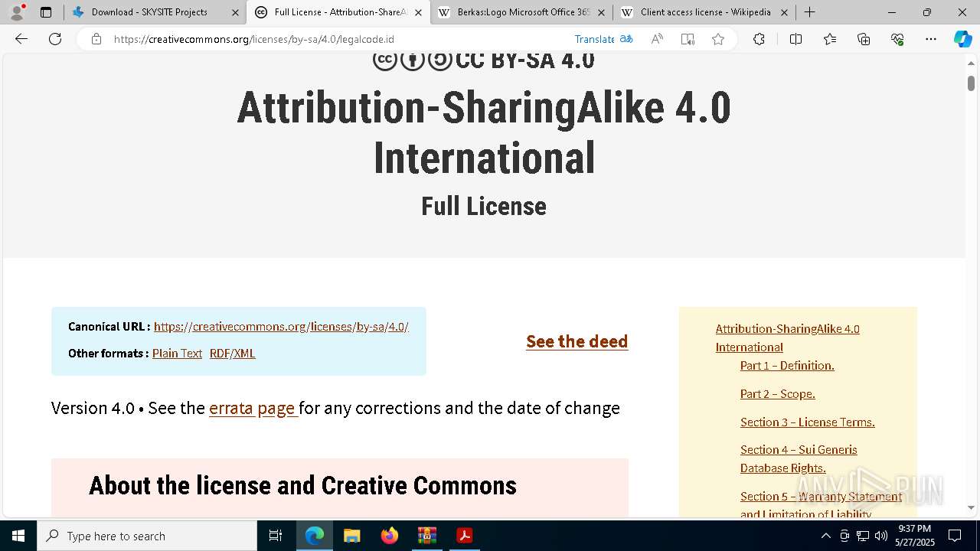Launch the Copilot sidebar icon

962,39
